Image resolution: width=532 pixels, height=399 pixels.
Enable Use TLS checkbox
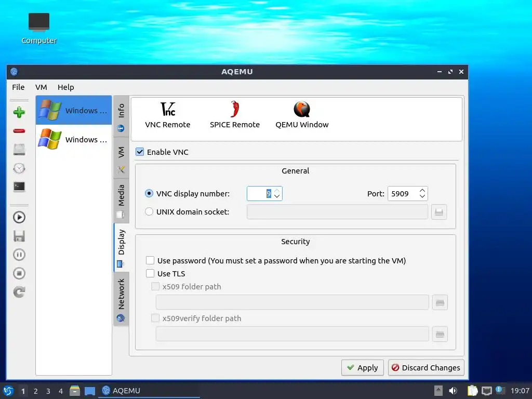150,273
